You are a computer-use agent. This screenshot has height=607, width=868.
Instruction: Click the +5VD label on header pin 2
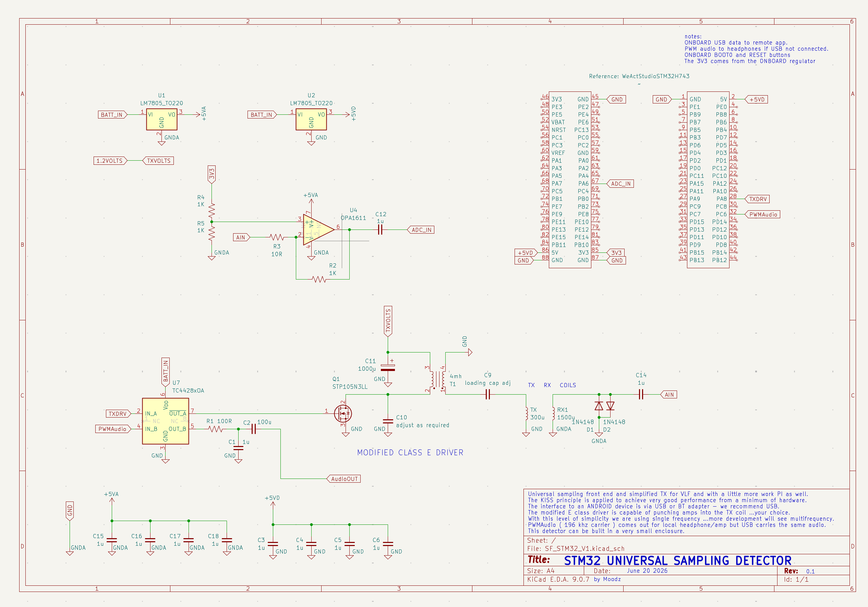[x=756, y=99]
